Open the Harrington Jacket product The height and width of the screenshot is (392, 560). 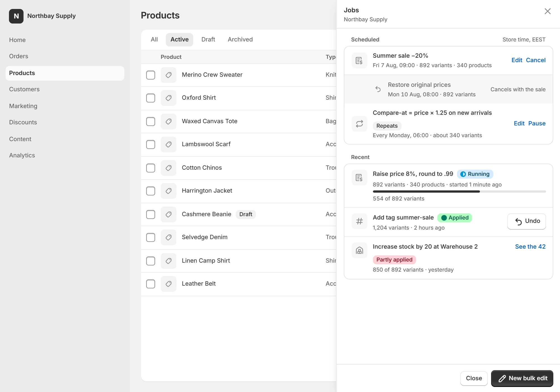coord(207,191)
